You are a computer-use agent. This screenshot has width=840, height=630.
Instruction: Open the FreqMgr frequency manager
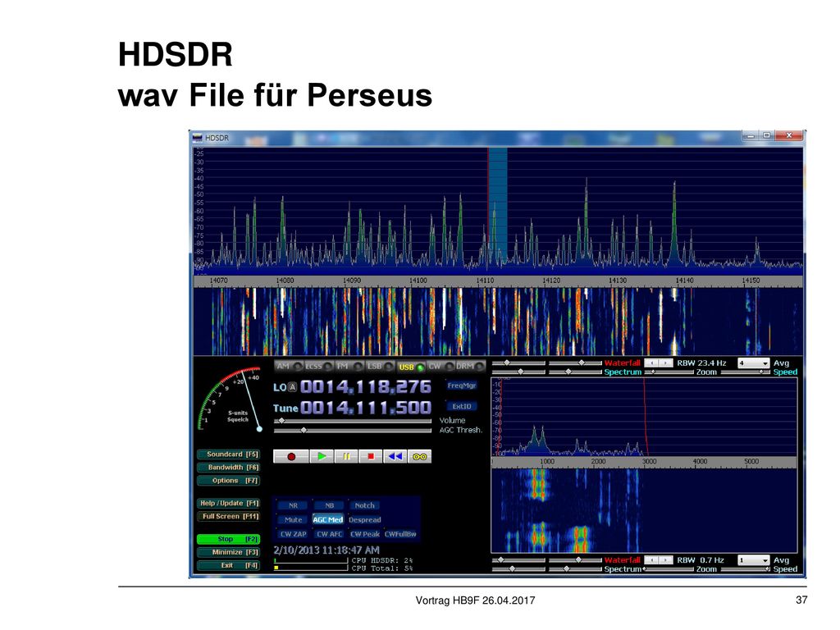pos(461,386)
